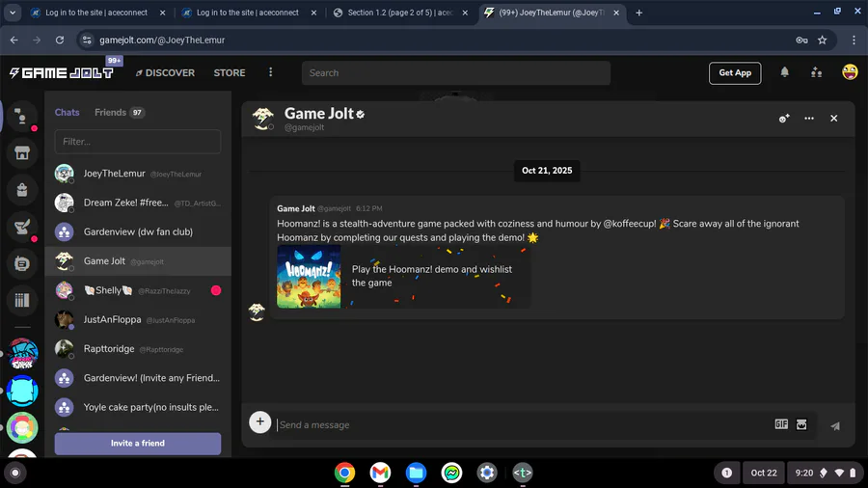Click the @koffeecup mention
The image size is (868, 488).
pos(630,224)
